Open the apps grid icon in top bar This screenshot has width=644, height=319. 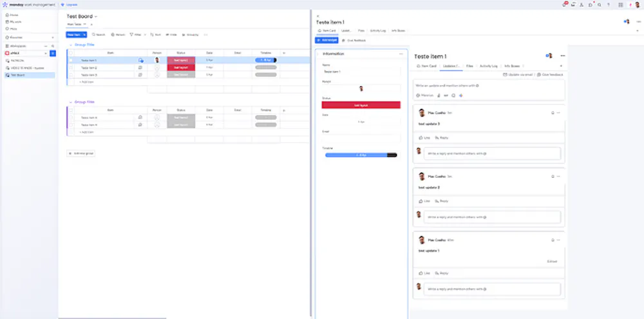621,5
